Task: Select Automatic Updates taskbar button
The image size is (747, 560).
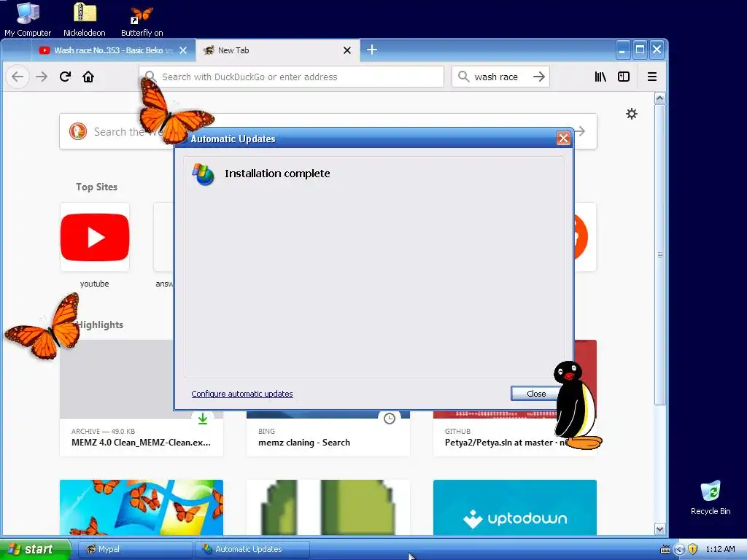Action: pos(252,549)
